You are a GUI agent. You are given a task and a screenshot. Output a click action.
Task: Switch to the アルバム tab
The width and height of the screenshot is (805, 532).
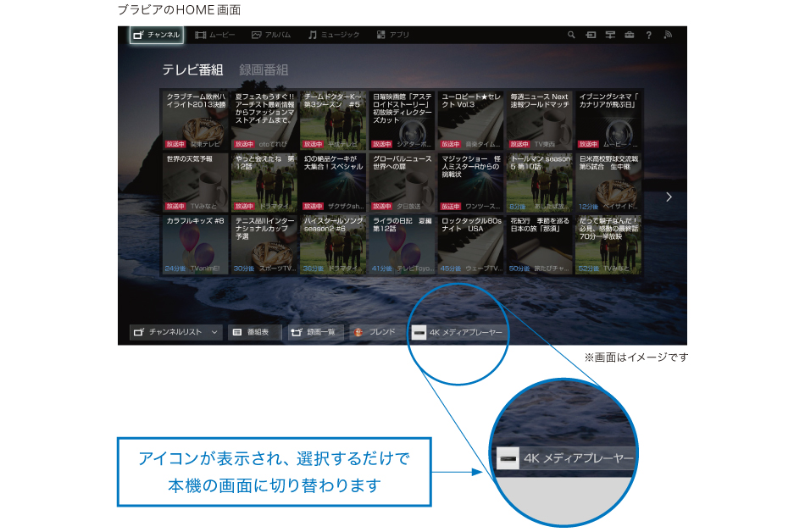(271, 36)
